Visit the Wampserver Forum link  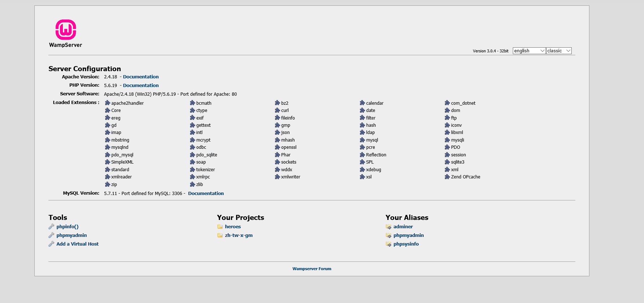pyautogui.click(x=312, y=269)
